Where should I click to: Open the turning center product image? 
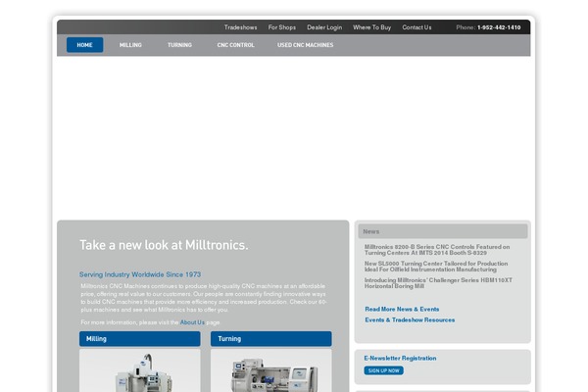(271, 370)
